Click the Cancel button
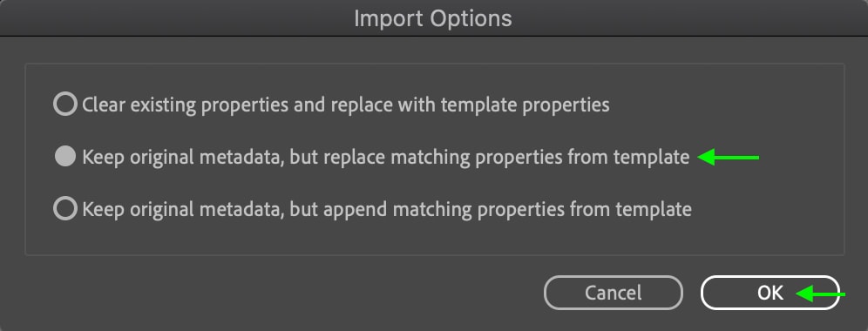868x331 pixels. 614,293
